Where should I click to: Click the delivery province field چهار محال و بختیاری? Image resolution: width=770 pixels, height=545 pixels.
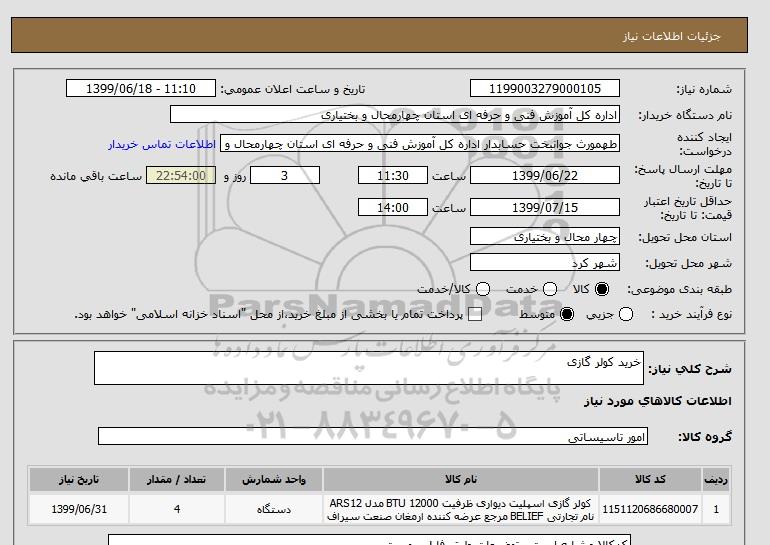pos(545,237)
